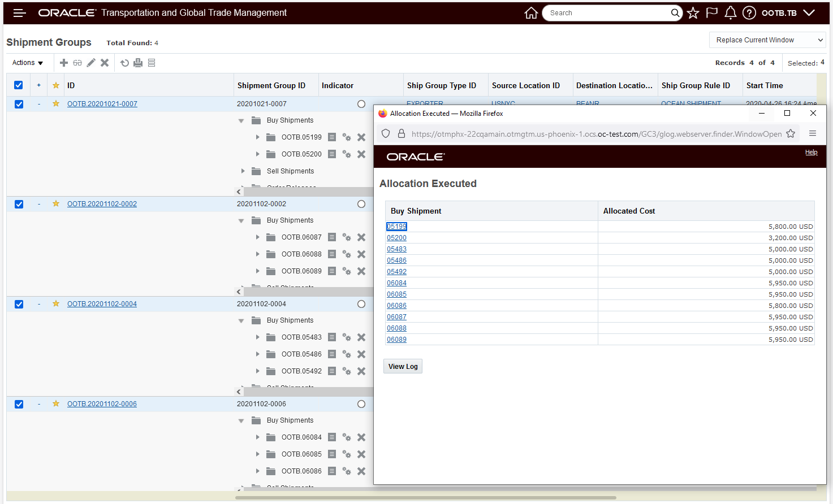The height and width of the screenshot is (504, 833).
Task: Open buy shipment 05483 link
Action: pos(397,249)
